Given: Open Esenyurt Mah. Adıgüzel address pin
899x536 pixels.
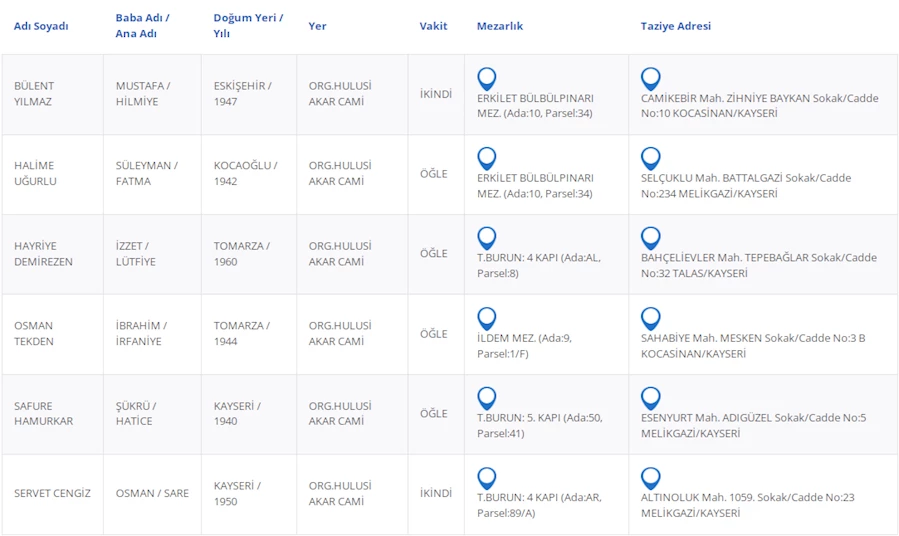Looking at the screenshot, I should tap(650, 397).
